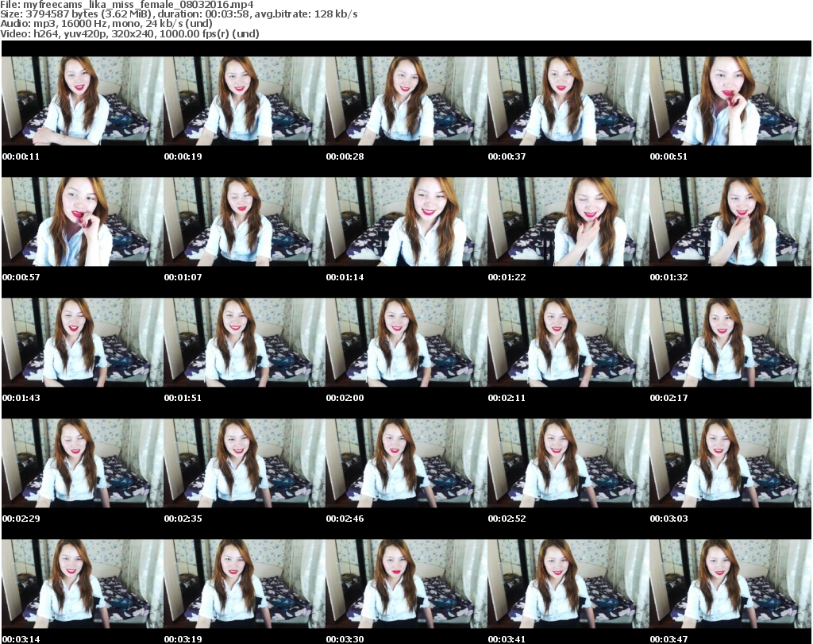Click the thumbnail frame at 00:01:07
This screenshot has width=813, height=644.
pyautogui.click(x=245, y=222)
